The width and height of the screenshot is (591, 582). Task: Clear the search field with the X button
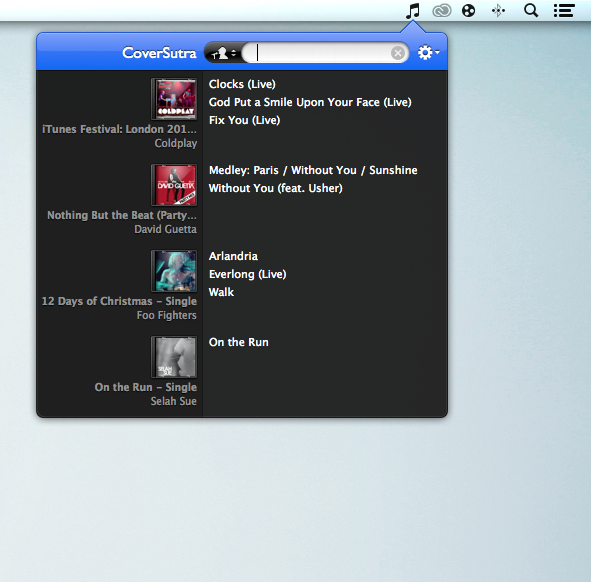pos(398,53)
